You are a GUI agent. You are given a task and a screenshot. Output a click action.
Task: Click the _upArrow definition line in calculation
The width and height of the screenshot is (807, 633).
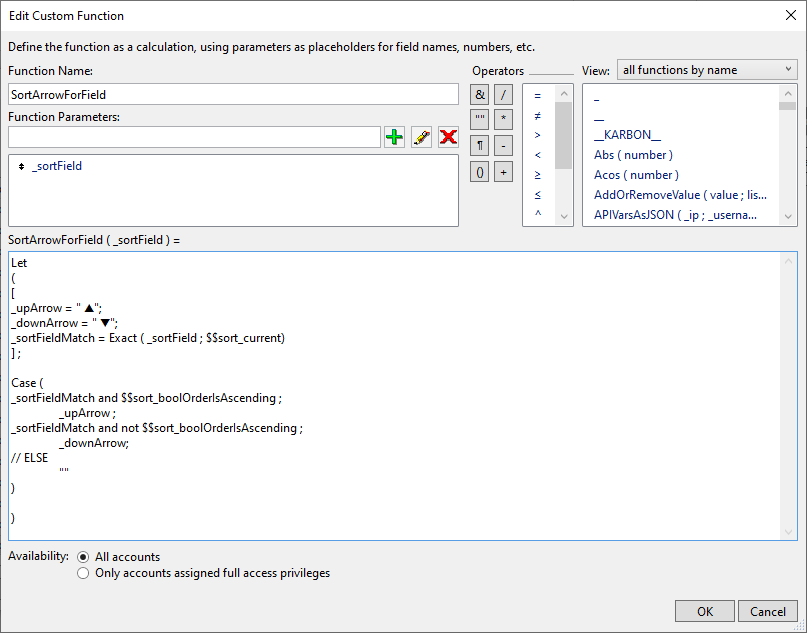click(57, 308)
